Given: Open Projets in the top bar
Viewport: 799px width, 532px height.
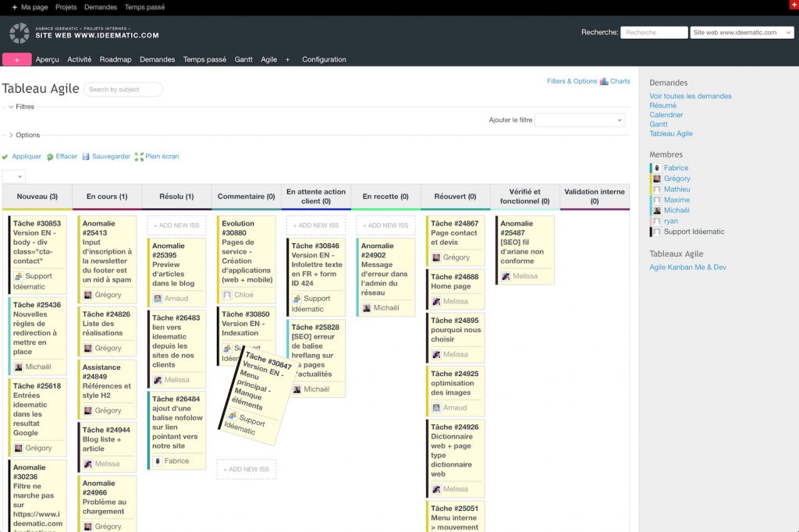Looking at the screenshot, I should point(66,7).
